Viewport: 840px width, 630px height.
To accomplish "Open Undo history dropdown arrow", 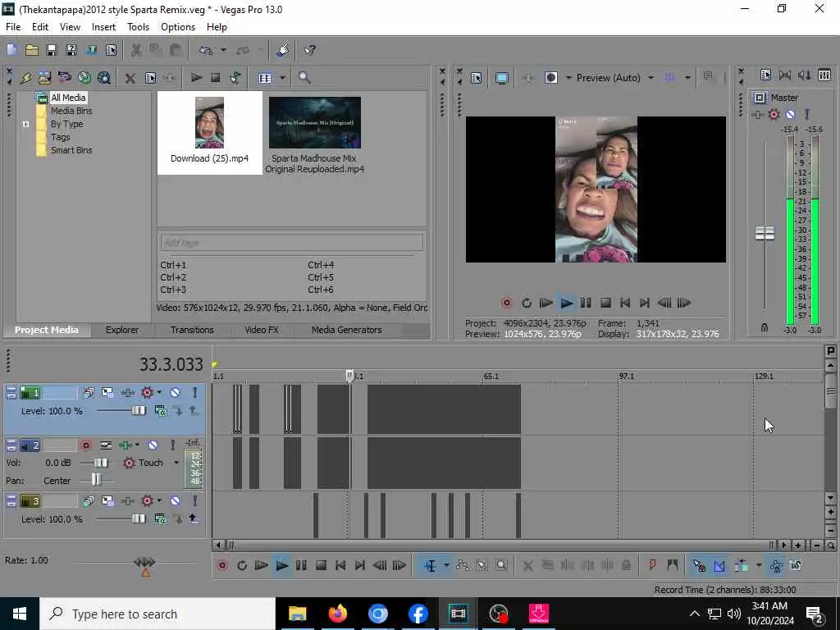I will (223, 50).
